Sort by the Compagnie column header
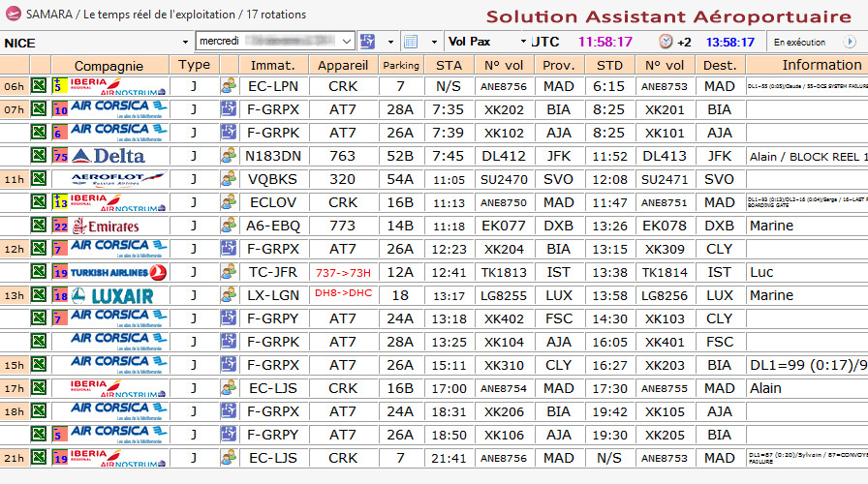This screenshot has width=868, height=484. point(109,65)
